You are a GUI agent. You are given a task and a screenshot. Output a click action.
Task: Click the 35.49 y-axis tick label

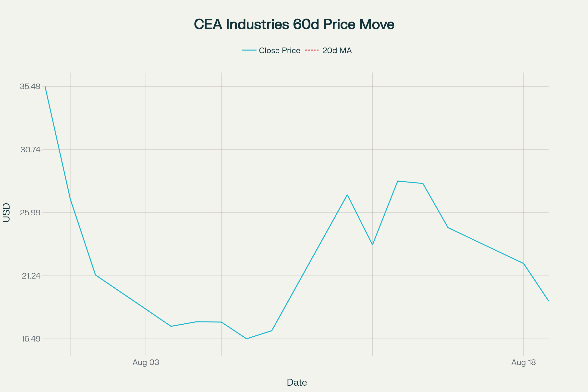30,86
